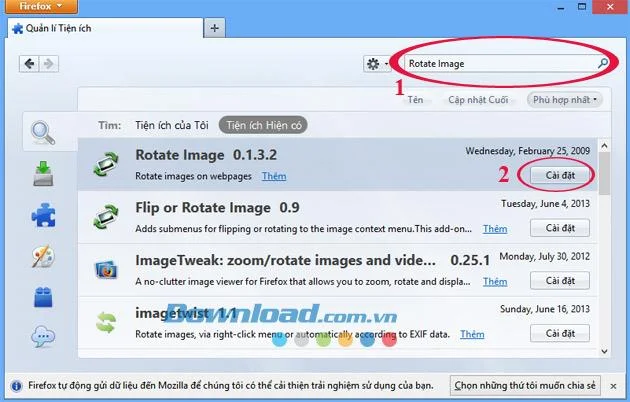This screenshot has height=402, width=630.
Task: Go forward with the right arrow button
Action: (x=49, y=63)
